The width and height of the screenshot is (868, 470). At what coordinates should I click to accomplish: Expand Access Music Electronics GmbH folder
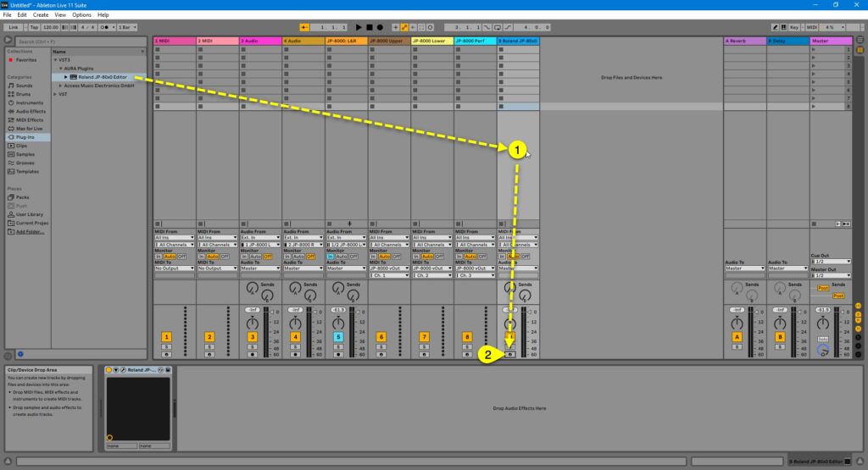click(x=60, y=86)
